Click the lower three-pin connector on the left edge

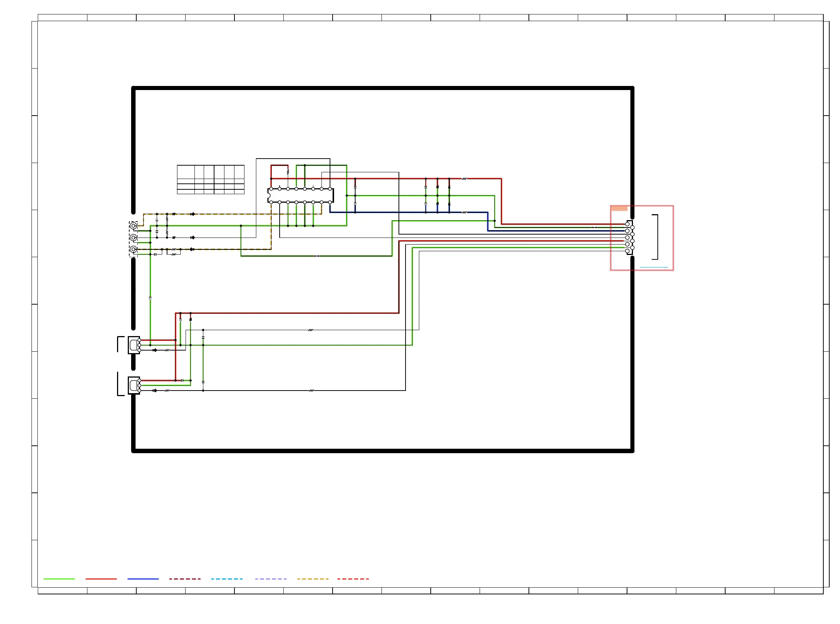pos(134,385)
